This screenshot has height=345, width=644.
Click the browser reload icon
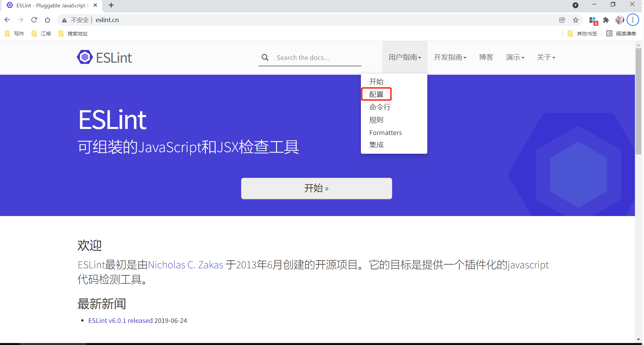tap(34, 20)
